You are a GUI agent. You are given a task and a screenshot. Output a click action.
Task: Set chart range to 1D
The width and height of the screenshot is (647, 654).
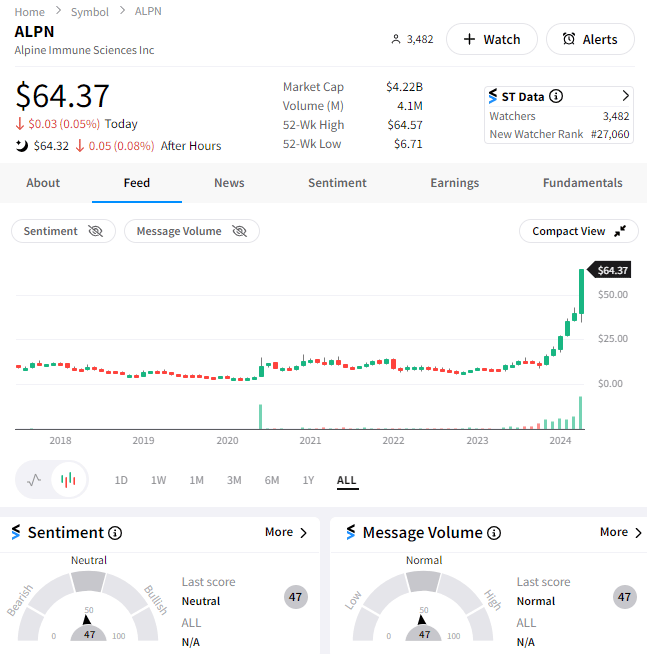coord(121,480)
